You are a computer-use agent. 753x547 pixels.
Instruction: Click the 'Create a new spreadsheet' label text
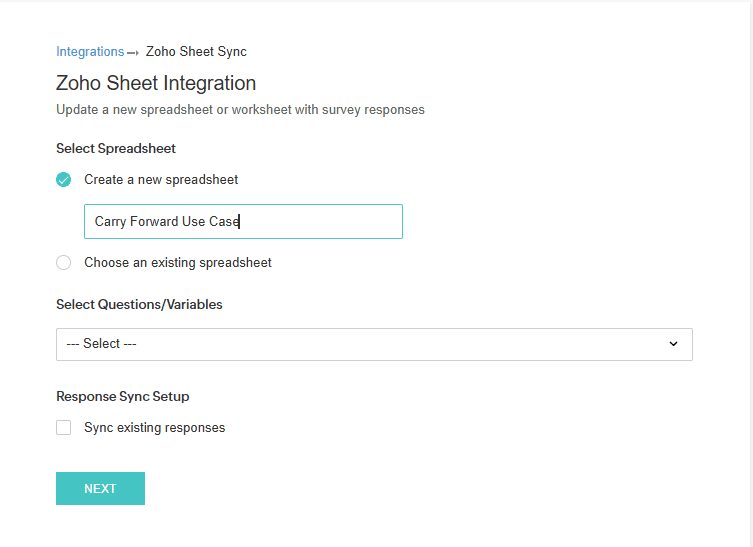161,180
